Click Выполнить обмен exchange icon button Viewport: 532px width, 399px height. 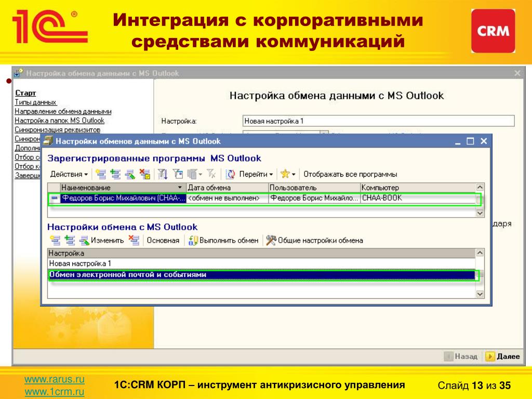[223, 240]
